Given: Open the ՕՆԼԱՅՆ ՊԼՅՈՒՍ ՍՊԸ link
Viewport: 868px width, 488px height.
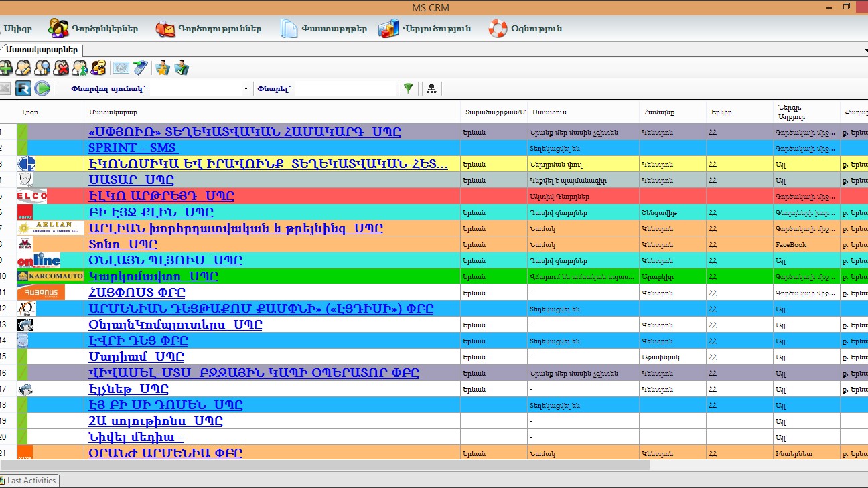Looking at the screenshot, I should [165, 260].
